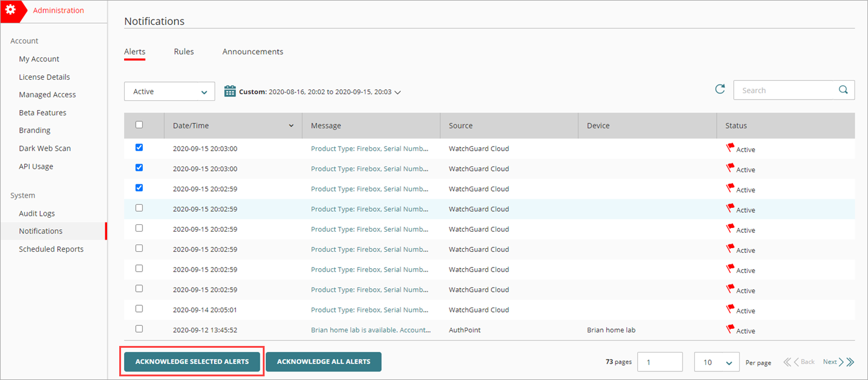Click the red flag on AuthPoint alert
This screenshot has width=868, height=380.
click(x=730, y=329)
